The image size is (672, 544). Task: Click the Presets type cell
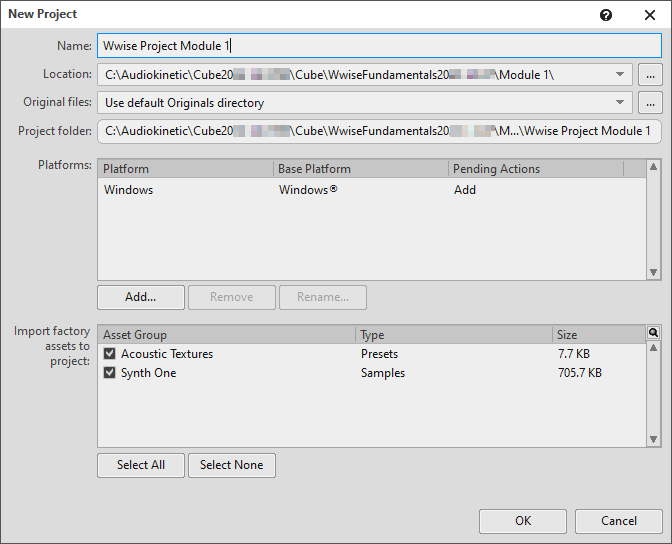379,354
